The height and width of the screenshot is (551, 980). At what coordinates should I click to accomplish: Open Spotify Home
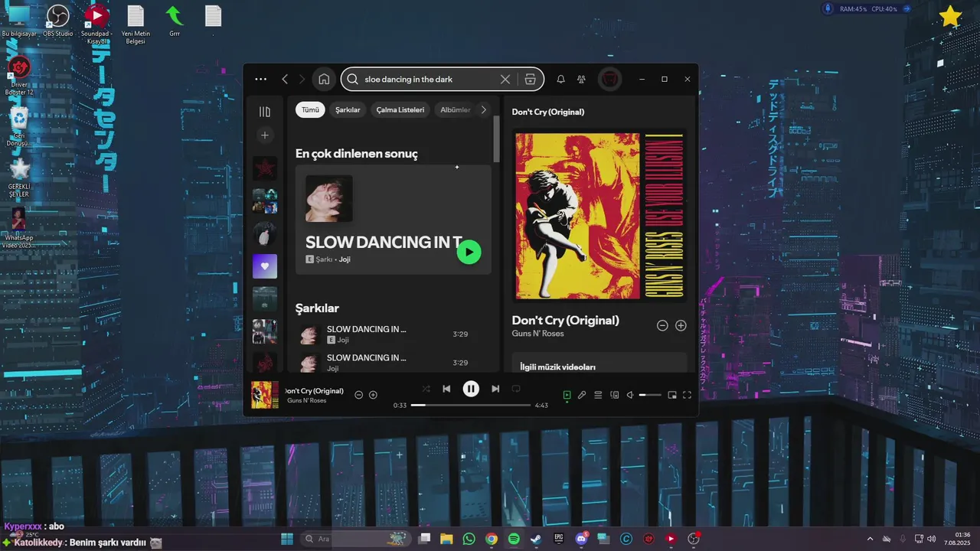coord(324,79)
